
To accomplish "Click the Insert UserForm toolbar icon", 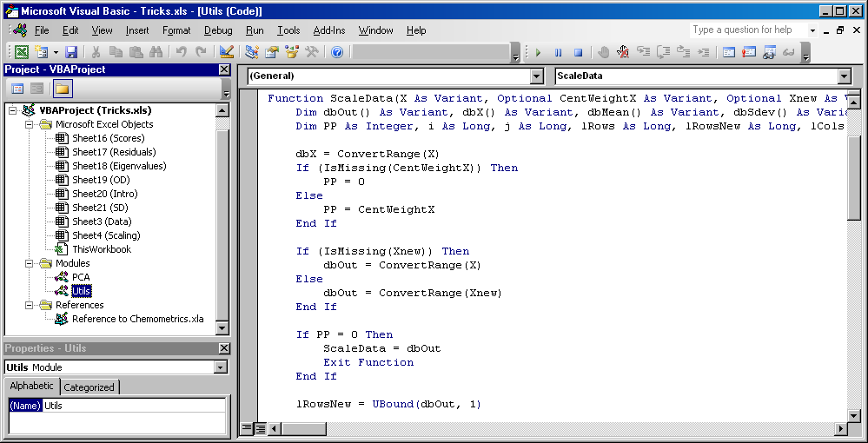I will 42,52.
